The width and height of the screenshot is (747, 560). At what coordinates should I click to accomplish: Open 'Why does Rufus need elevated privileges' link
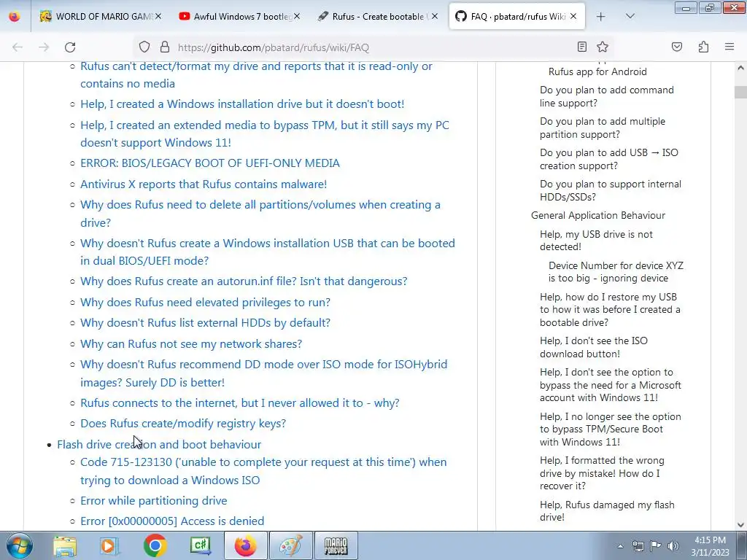(x=205, y=302)
